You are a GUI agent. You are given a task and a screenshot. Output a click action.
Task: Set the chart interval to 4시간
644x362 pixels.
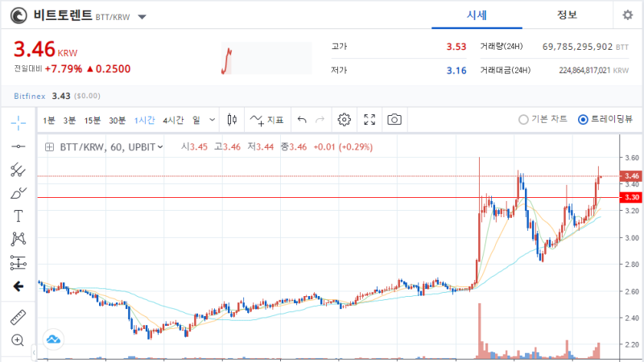[x=173, y=120]
